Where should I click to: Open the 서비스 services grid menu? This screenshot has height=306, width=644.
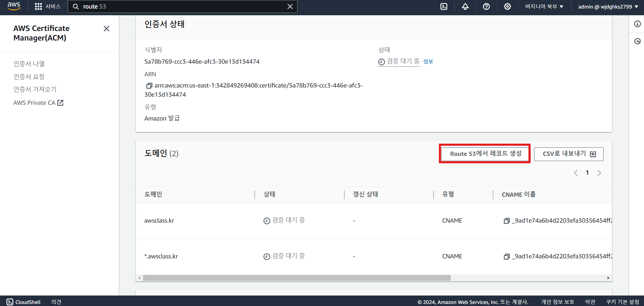click(48, 6)
